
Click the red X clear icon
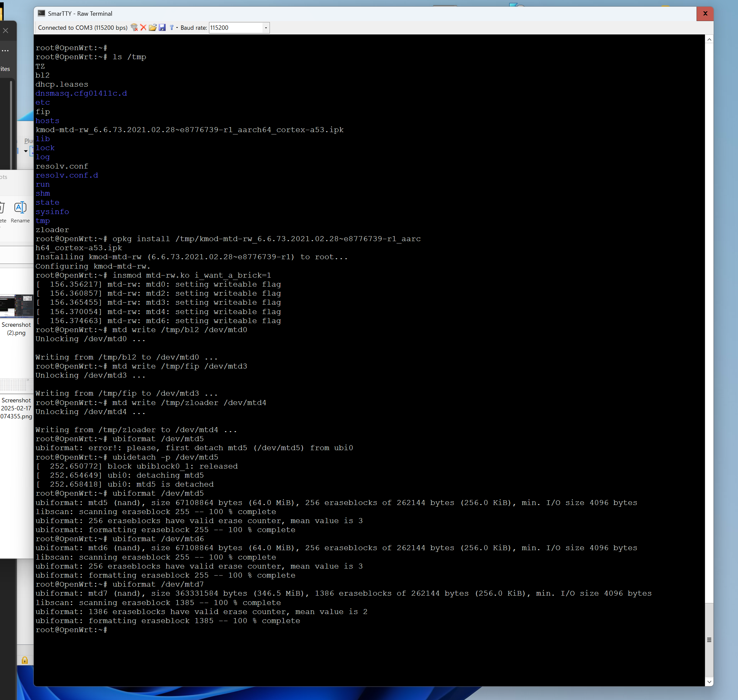(x=143, y=28)
